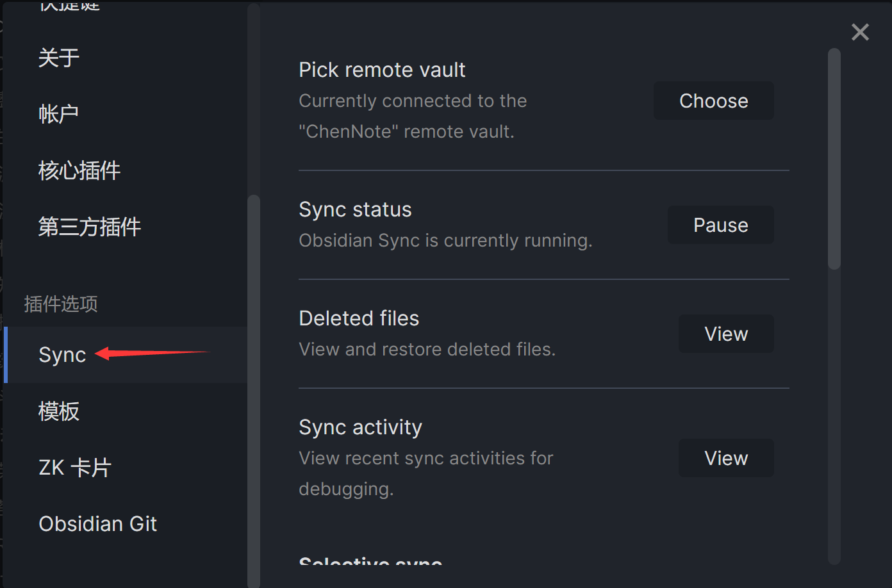
Task: Click the "Sync activity" setting title
Action: point(360,427)
